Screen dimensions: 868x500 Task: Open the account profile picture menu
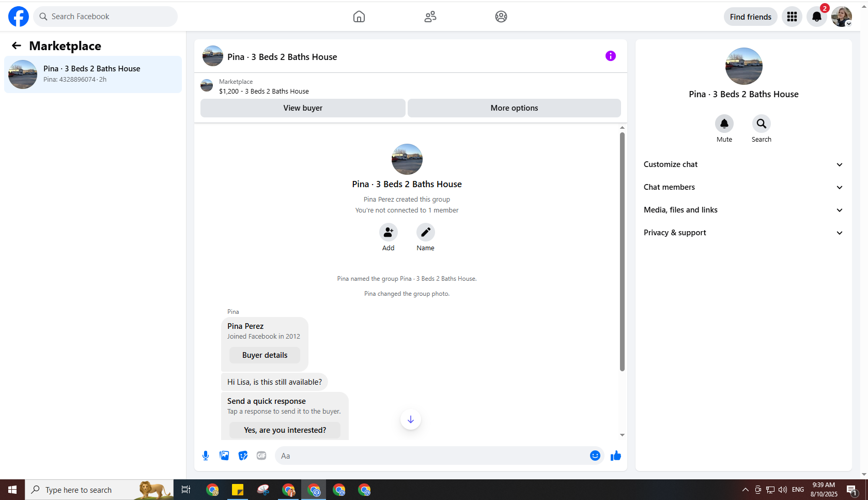coord(842,17)
